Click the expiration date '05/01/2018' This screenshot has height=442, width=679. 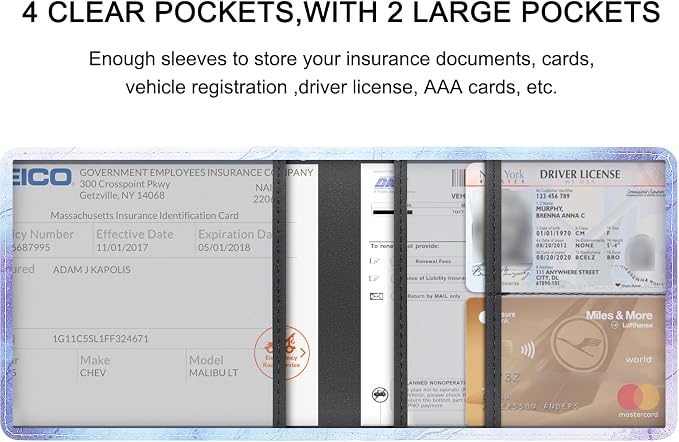[x=224, y=248]
